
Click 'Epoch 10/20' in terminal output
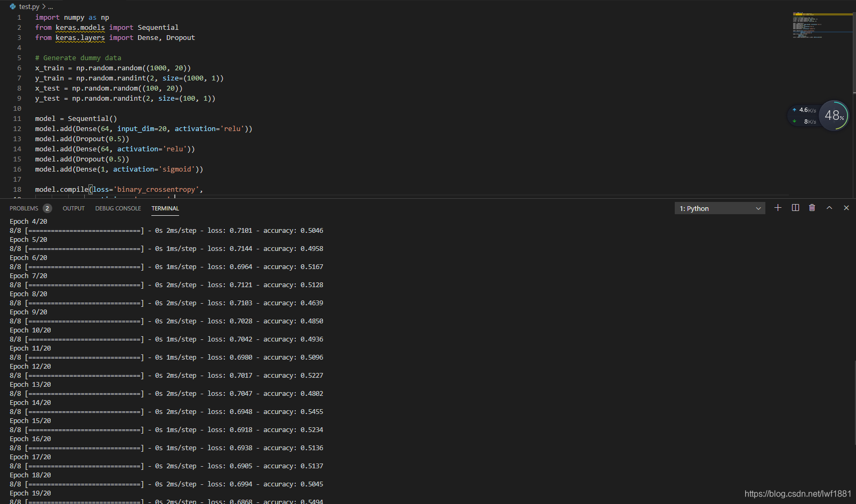coord(30,330)
